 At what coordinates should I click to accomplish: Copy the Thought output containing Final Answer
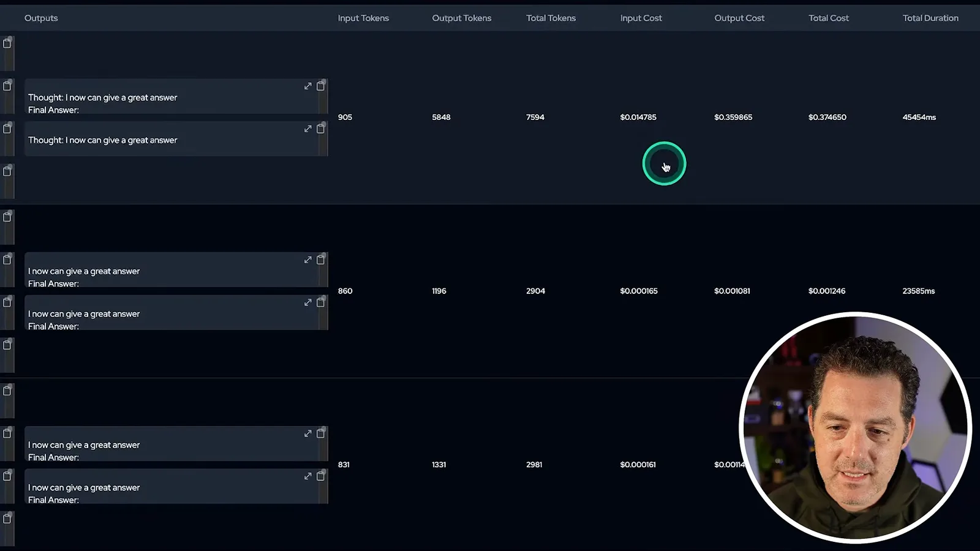320,86
